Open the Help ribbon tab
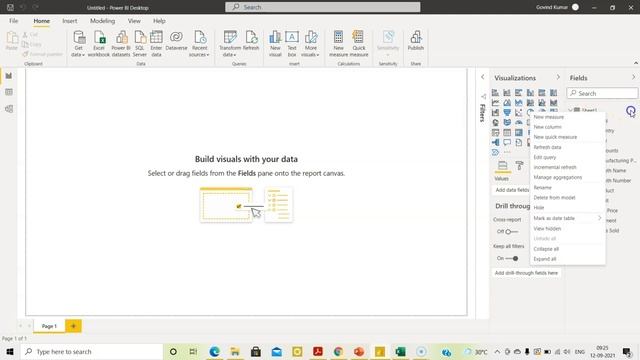This screenshot has width=640, height=360. 159,21
